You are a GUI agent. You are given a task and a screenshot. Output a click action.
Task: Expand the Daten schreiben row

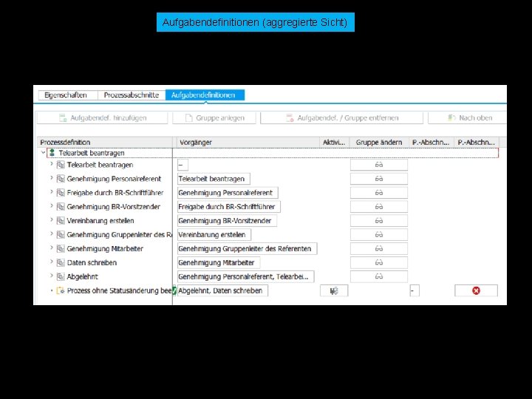(52, 262)
